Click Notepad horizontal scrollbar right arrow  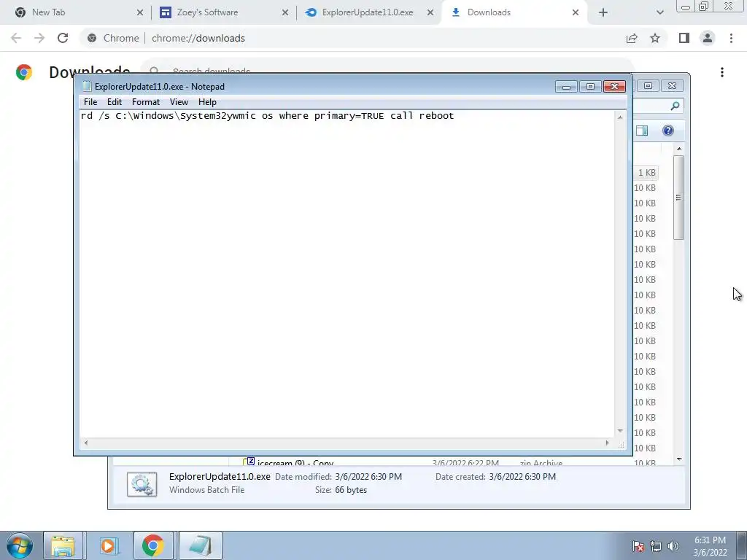[608, 443]
